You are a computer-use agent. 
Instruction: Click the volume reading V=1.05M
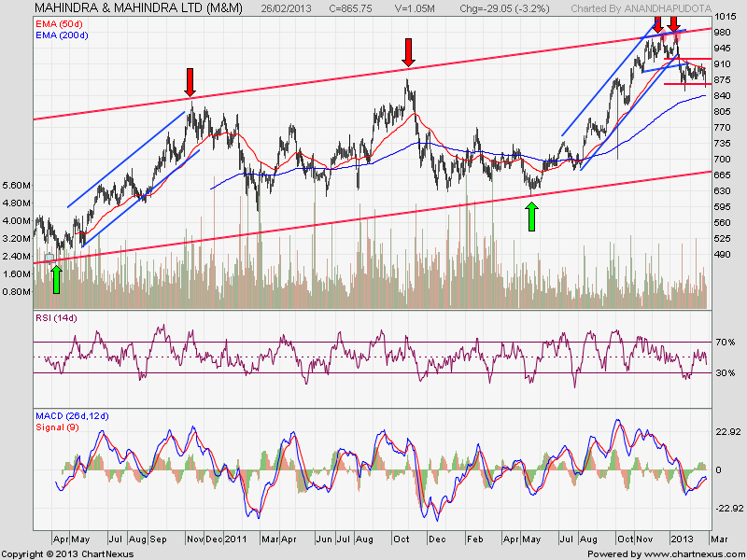(x=415, y=8)
